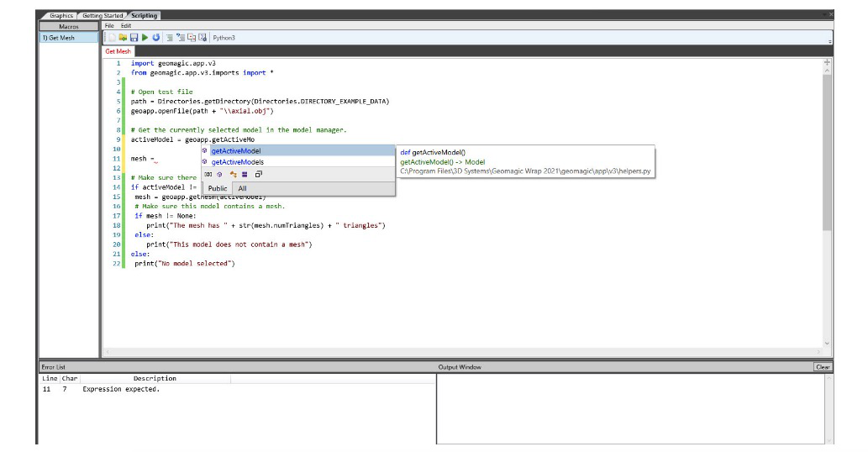Click the Python3 language label in the toolbar
This screenshot has height=452, width=868.
(x=224, y=38)
